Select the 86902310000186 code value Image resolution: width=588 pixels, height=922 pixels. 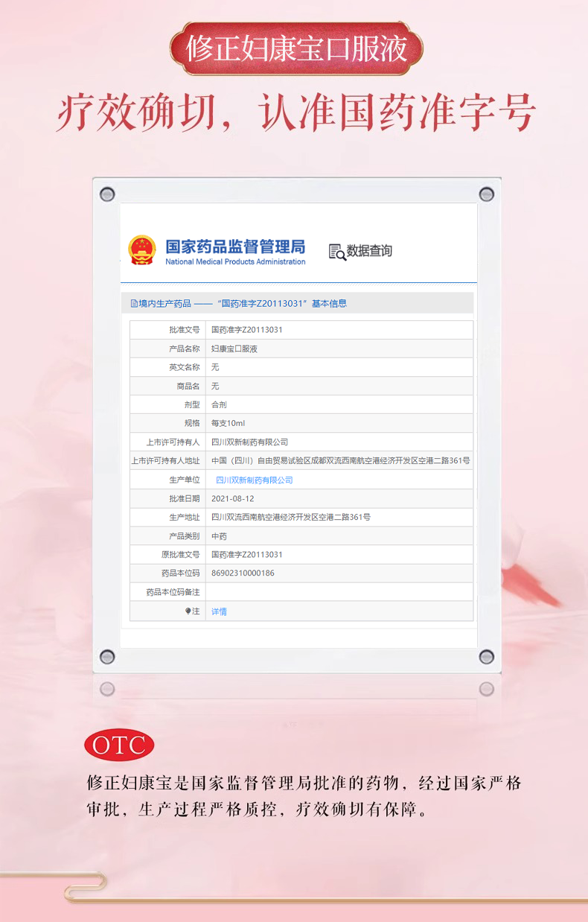click(243, 573)
